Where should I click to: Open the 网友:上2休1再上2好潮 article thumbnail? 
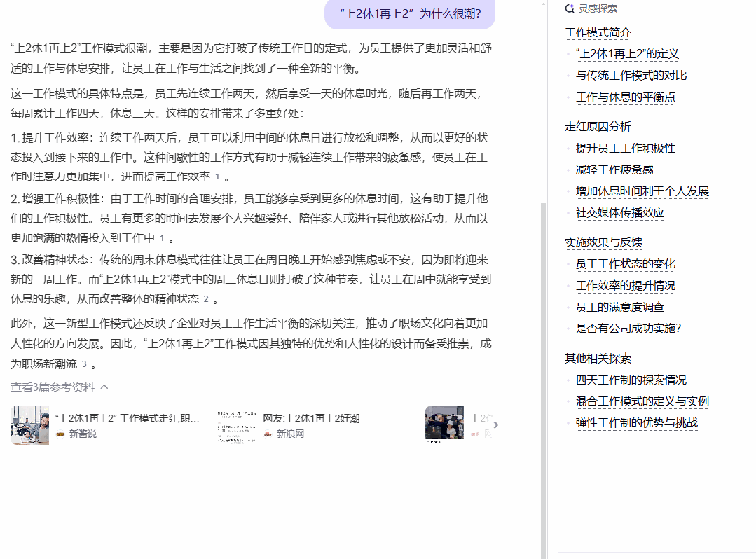(238, 425)
